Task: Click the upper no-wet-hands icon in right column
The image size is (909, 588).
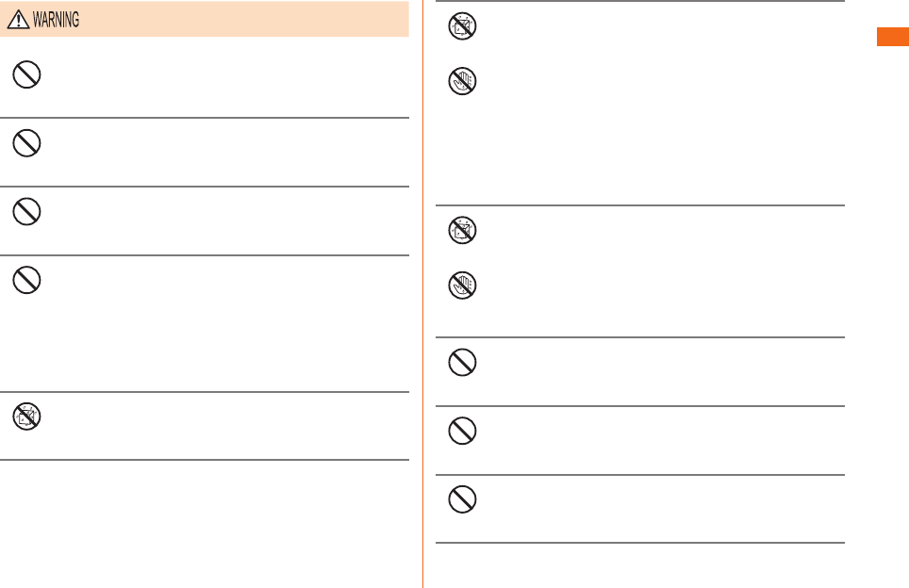Action: [463, 82]
